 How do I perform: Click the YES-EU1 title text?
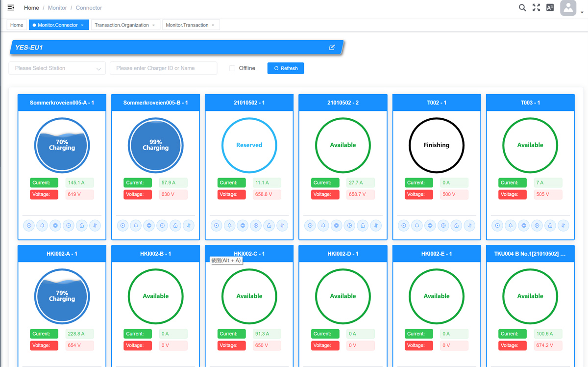(x=29, y=48)
